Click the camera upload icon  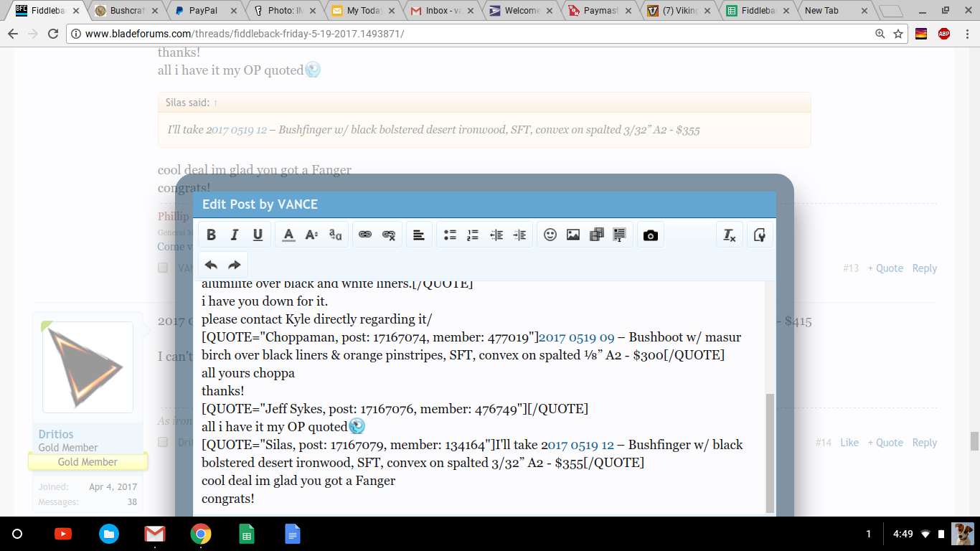[651, 235]
